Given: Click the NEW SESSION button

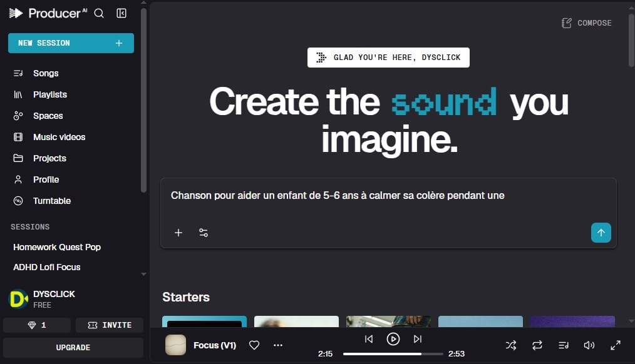Looking at the screenshot, I should [x=71, y=43].
